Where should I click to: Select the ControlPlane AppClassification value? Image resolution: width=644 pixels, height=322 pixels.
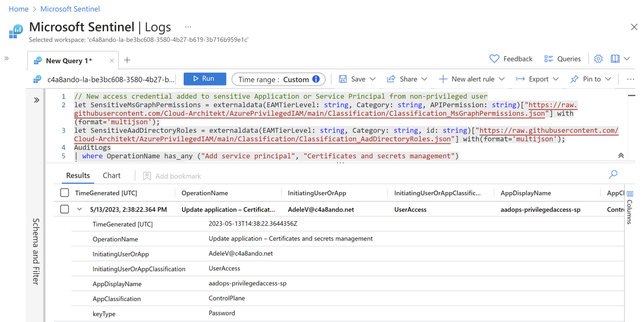(226, 298)
